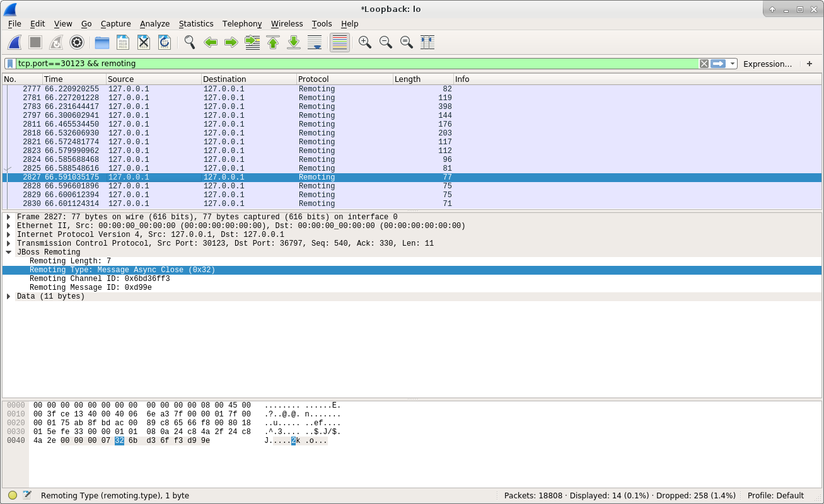Find a packet with the magnifier icon

190,42
